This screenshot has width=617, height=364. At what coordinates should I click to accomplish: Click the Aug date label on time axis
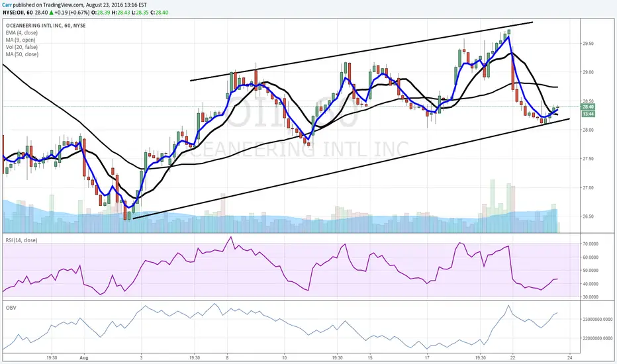click(84, 357)
